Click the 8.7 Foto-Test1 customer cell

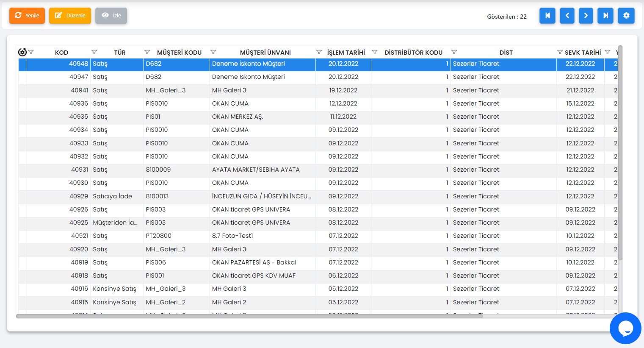coord(232,236)
